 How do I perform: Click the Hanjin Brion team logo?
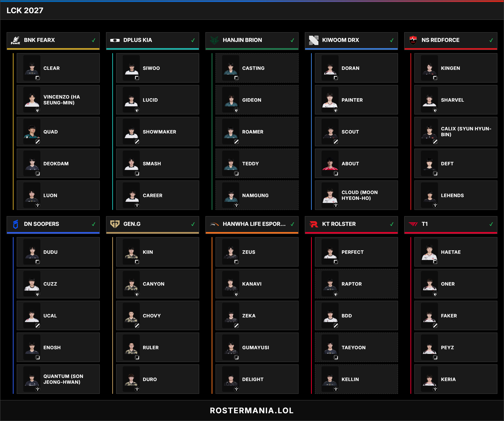click(x=214, y=40)
